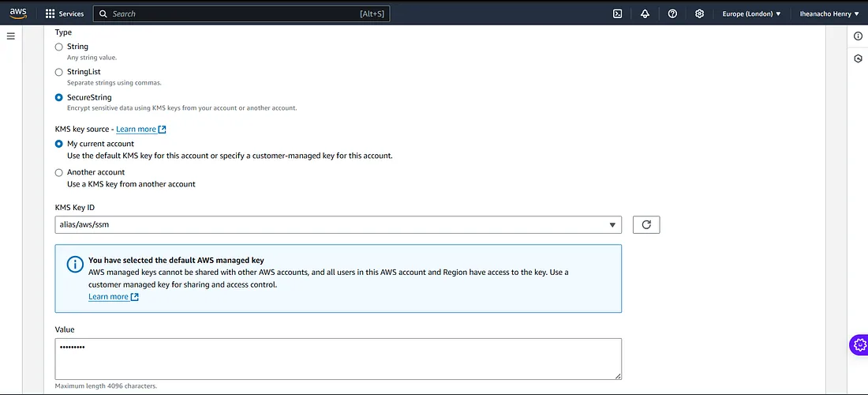This screenshot has height=395, width=868.
Task: Click the info icon in the alert box
Action: pos(75,265)
